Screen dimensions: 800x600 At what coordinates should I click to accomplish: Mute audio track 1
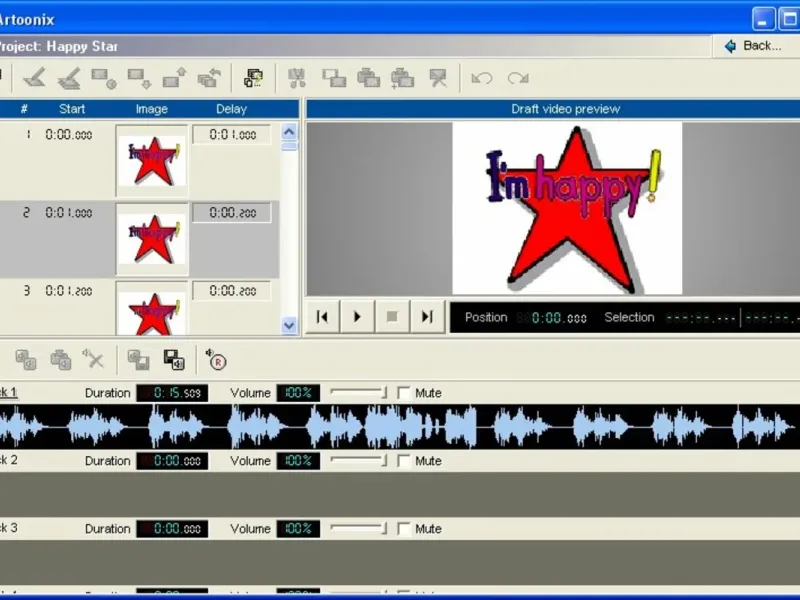[x=404, y=393]
